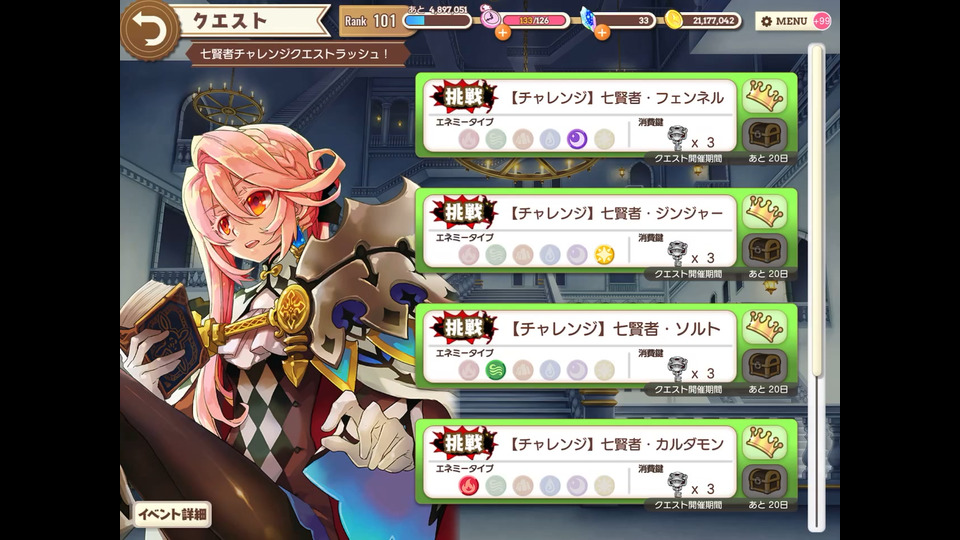Select the 七賢者・ジンジャー challenge quest
960x540 pixels.
[x=579, y=232]
